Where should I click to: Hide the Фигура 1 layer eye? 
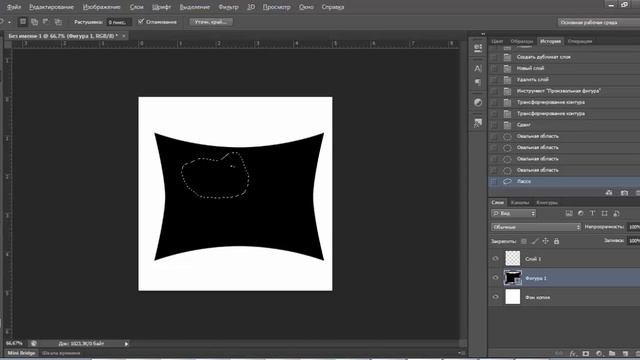[x=496, y=278]
